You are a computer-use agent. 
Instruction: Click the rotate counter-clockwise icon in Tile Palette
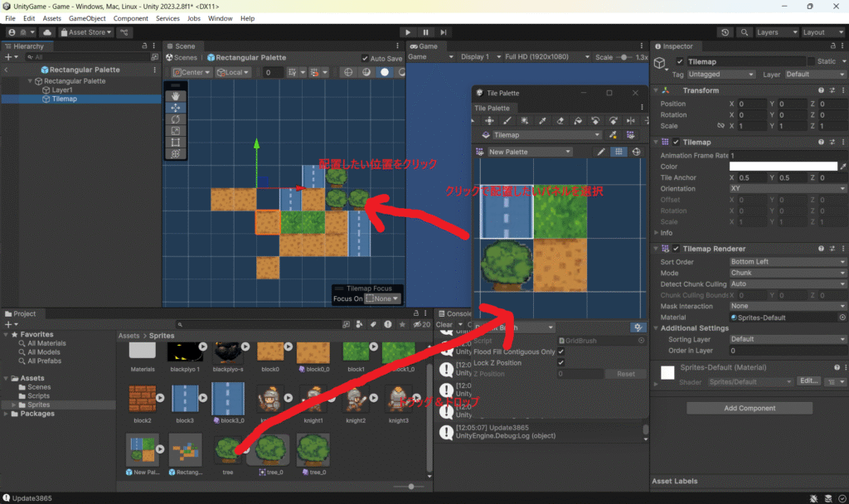595,121
